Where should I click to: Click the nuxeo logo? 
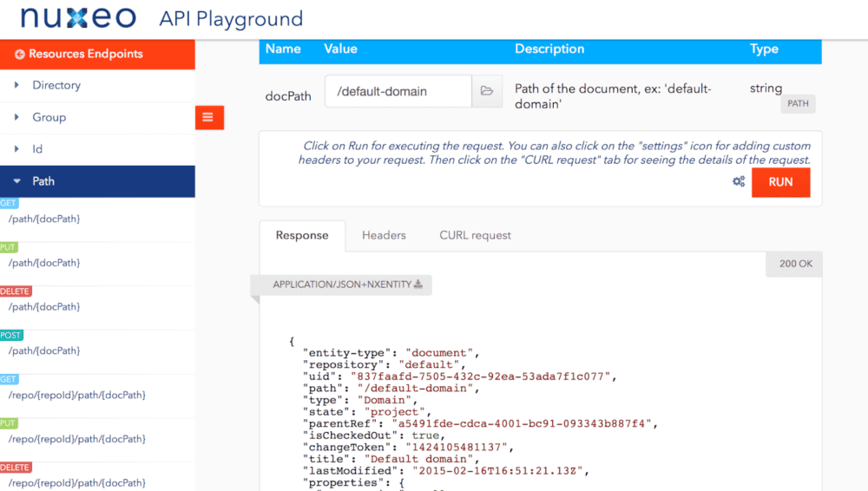78,18
